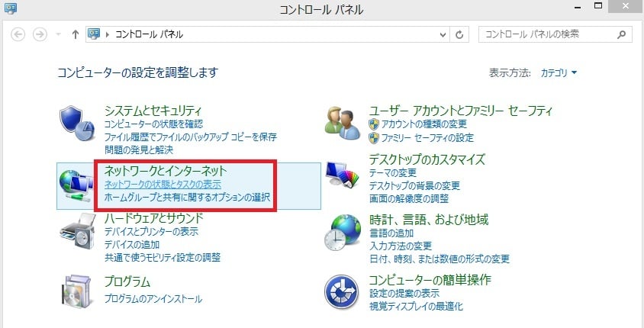Click 入力方法の変更 link
The width and height of the screenshot is (644, 328).
pos(401,246)
